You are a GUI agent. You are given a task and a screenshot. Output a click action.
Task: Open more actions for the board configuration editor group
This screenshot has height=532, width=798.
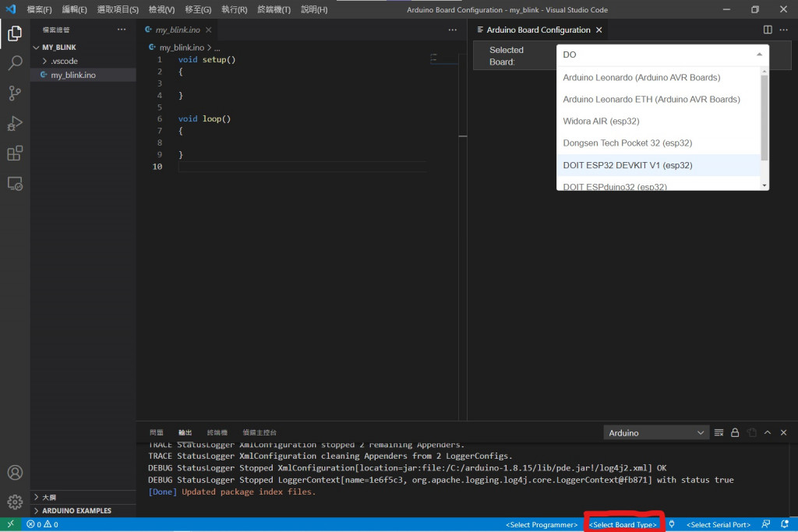(784, 30)
